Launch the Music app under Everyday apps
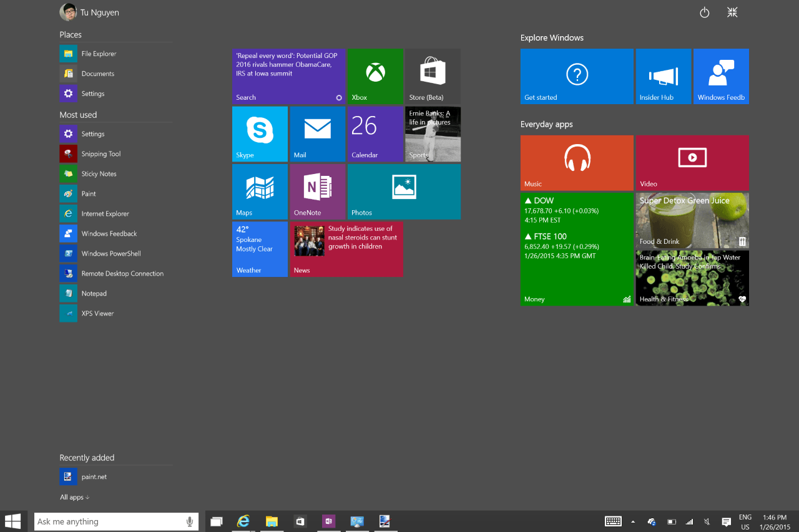799x532 pixels. coord(576,163)
